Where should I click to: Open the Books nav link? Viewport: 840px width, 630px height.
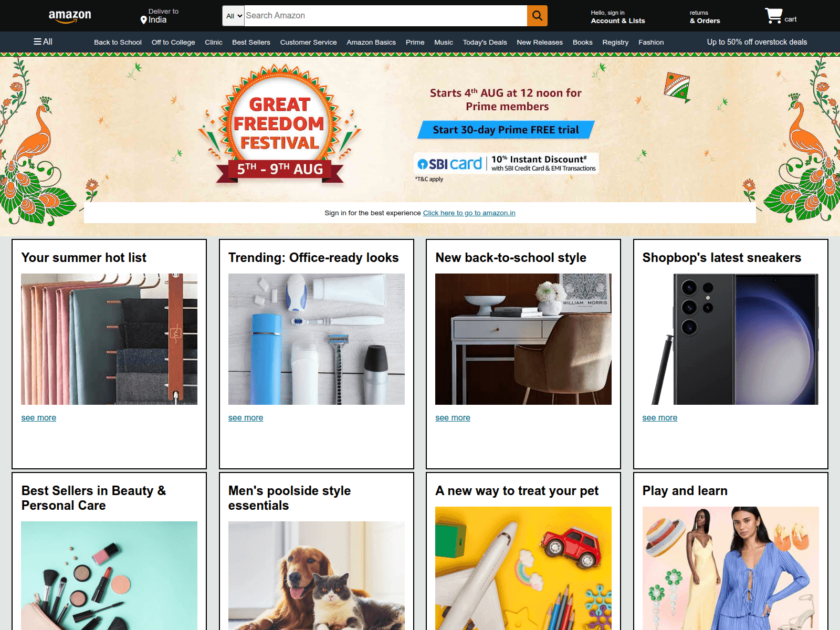tap(583, 42)
